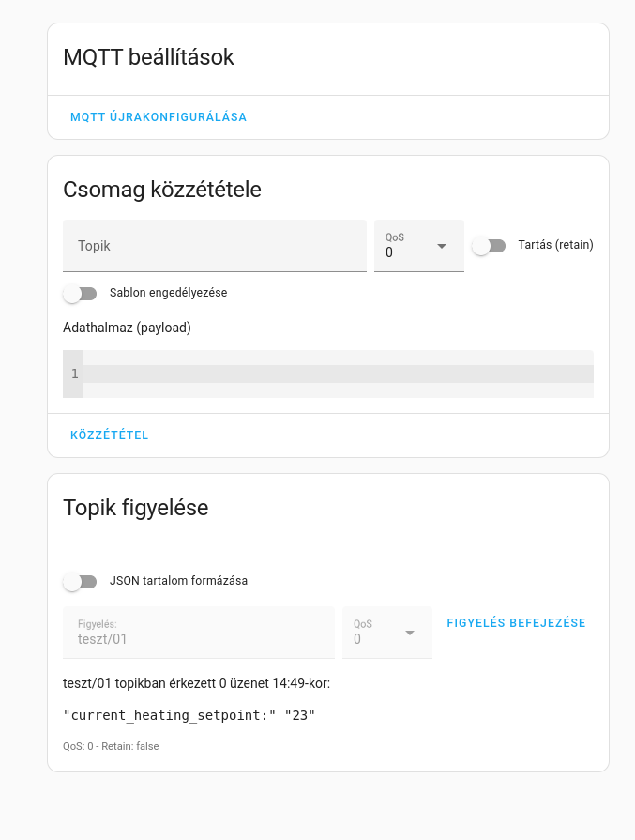Click the Sablon engedélyezése label
This screenshot has height=840, width=635.
(x=168, y=293)
